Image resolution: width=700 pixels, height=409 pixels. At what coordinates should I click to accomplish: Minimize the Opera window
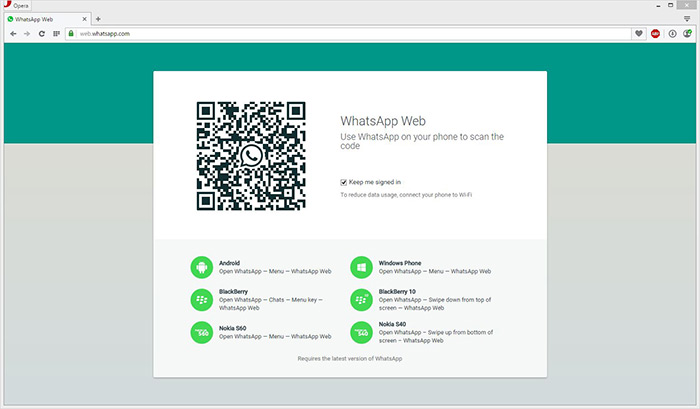[658, 5]
